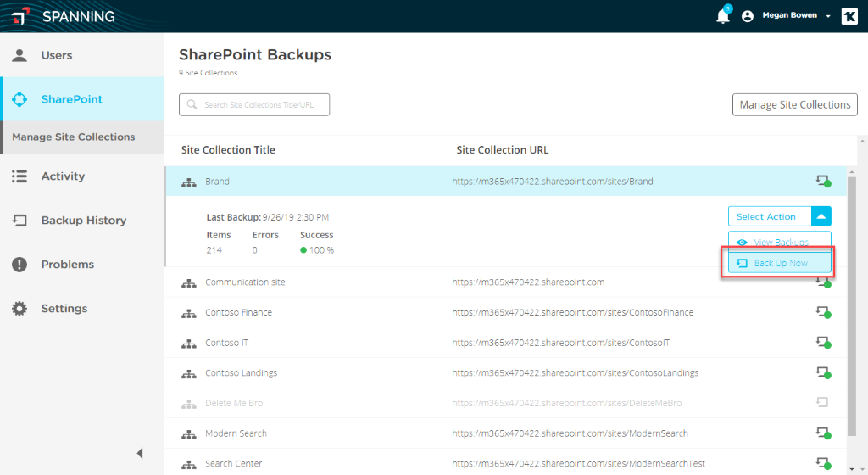Expand the Contoso IT row
The width and height of the screenshot is (868, 475).
[x=505, y=343]
